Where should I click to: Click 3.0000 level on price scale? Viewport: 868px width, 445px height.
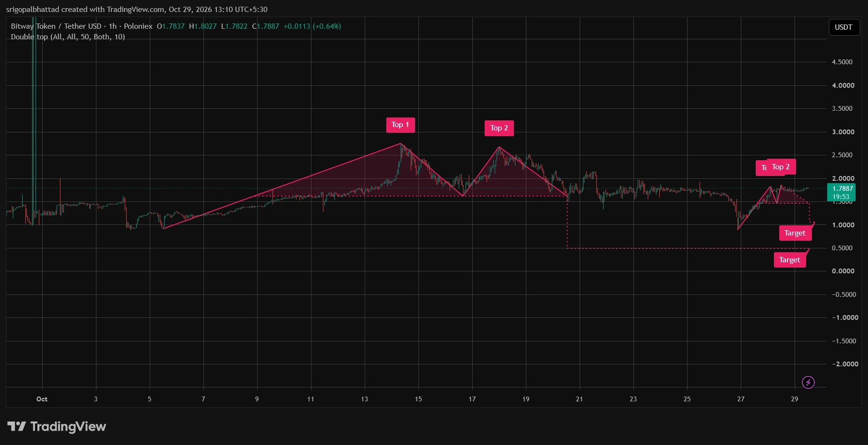click(843, 132)
